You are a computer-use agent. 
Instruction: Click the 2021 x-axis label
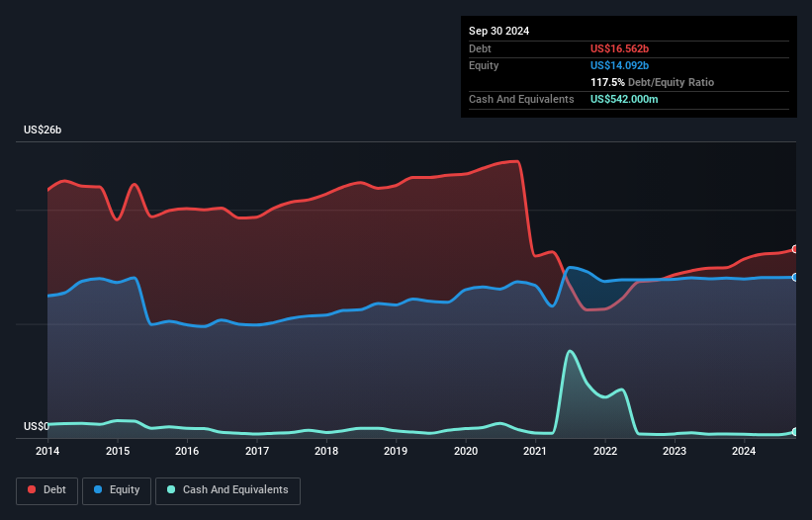pyautogui.click(x=535, y=451)
